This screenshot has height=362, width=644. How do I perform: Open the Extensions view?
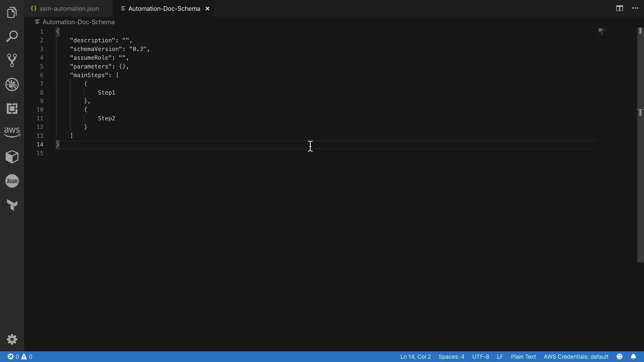[x=12, y=109]
